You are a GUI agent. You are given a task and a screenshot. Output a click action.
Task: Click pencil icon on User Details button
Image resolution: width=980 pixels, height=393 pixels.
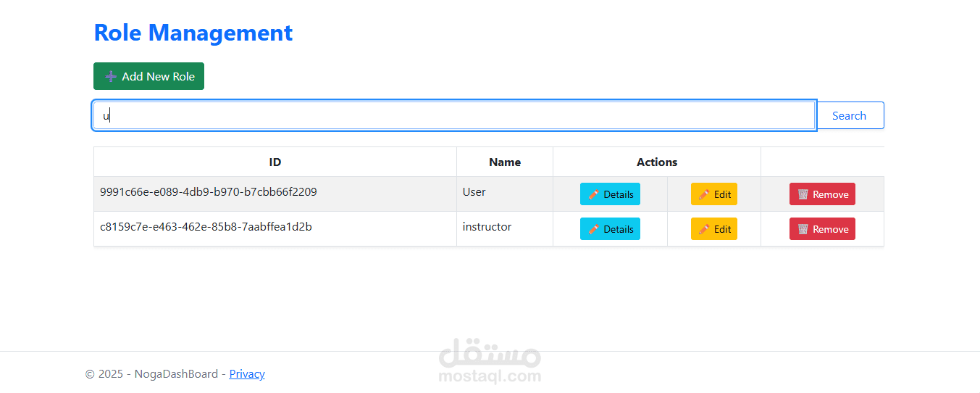[x=593, y=194]
